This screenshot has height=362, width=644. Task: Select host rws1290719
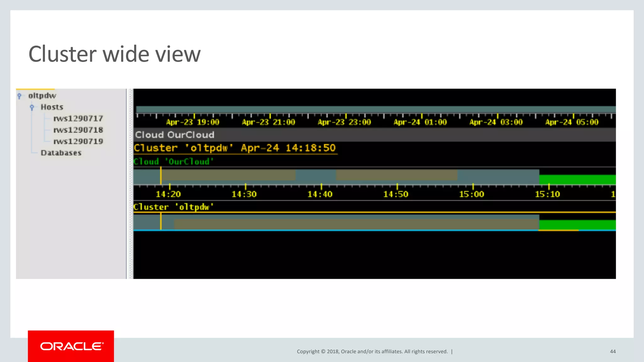point(78,141)
